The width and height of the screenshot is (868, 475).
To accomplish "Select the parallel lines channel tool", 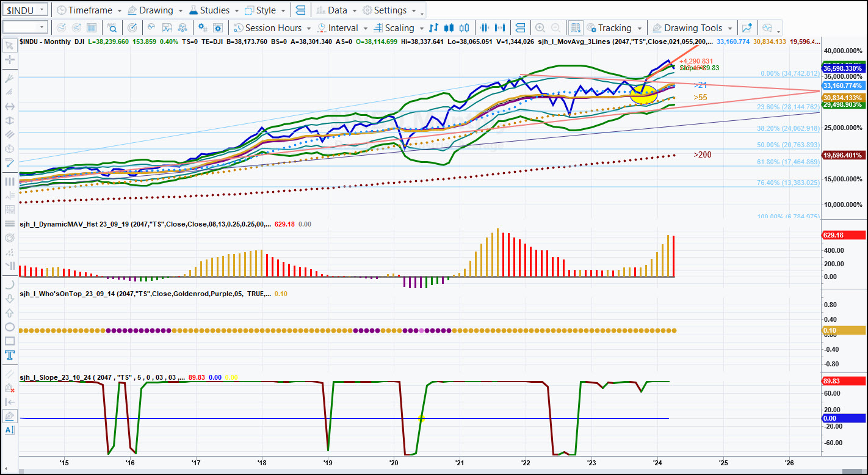I will pyautogui.click(x=9, y=134).
